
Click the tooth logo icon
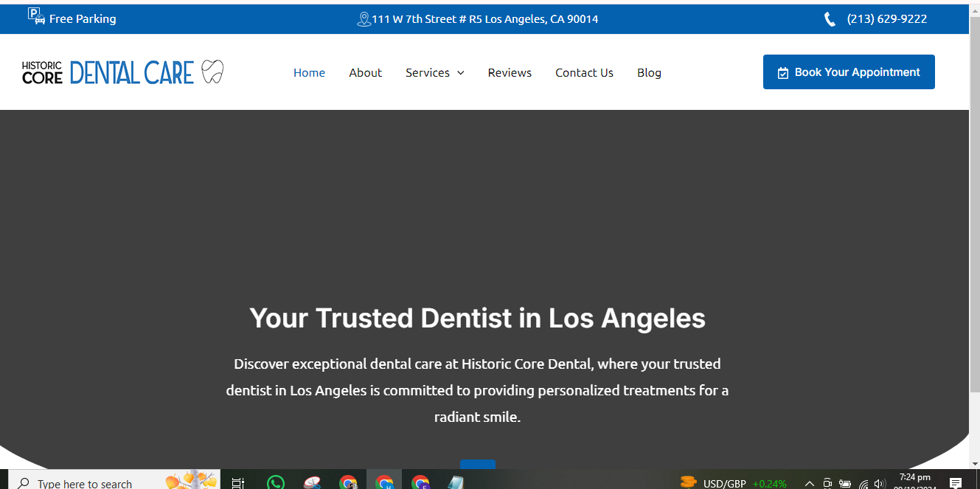pyautogui.click(x=212, y=72)
